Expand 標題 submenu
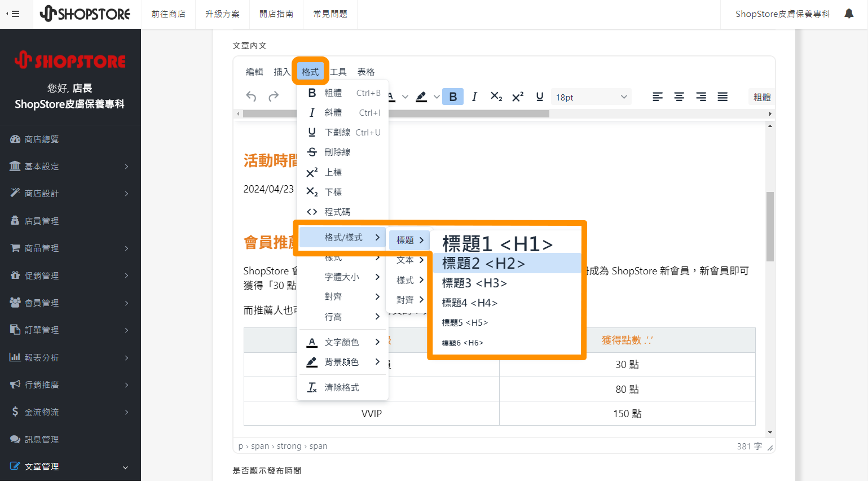Screen dimensions: 868x481 (409, 240)
